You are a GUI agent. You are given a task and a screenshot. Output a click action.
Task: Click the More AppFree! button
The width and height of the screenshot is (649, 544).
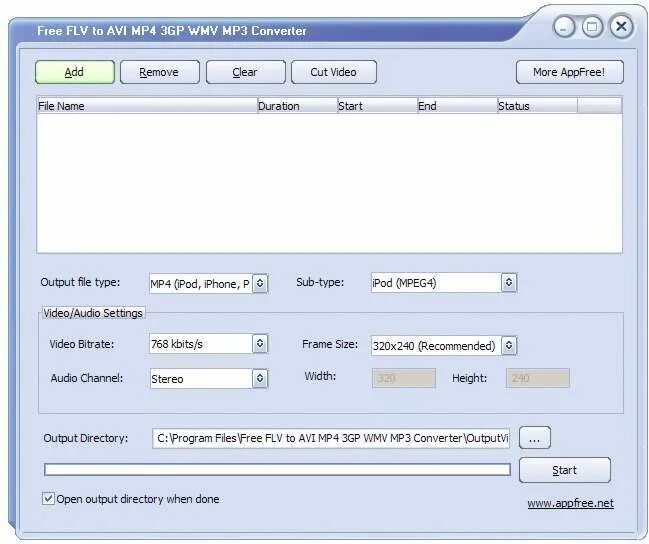pyautogui.click(x=570, y=72)
